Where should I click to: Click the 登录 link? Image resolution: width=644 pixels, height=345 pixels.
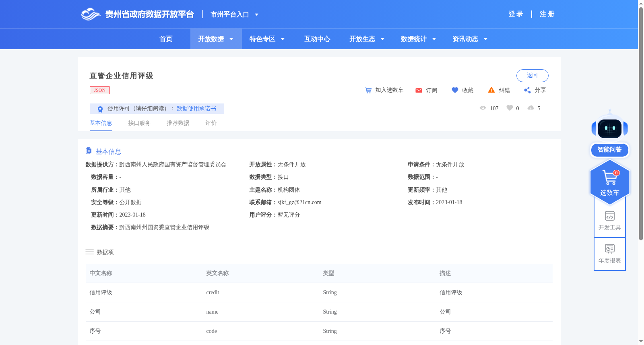pyautogui.click(x=516, y=14)
